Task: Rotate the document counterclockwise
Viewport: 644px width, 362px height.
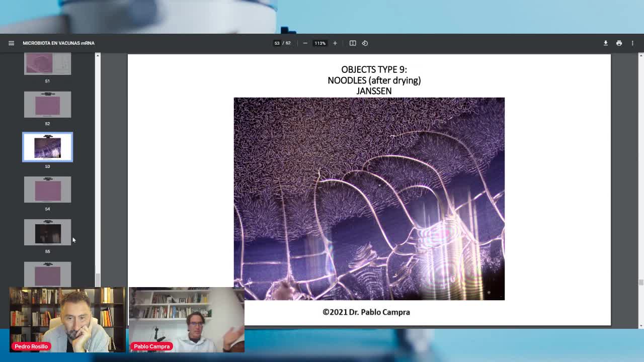Action: tap(365, 43)
